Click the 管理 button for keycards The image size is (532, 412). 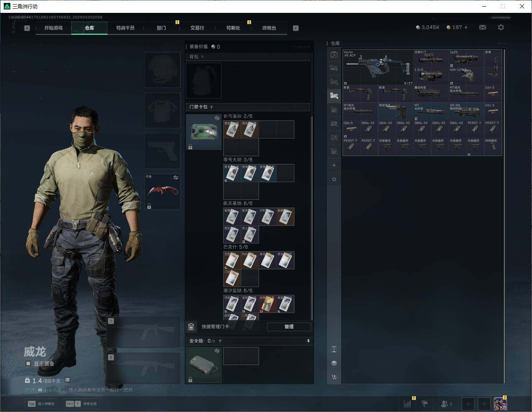point(289,327)
